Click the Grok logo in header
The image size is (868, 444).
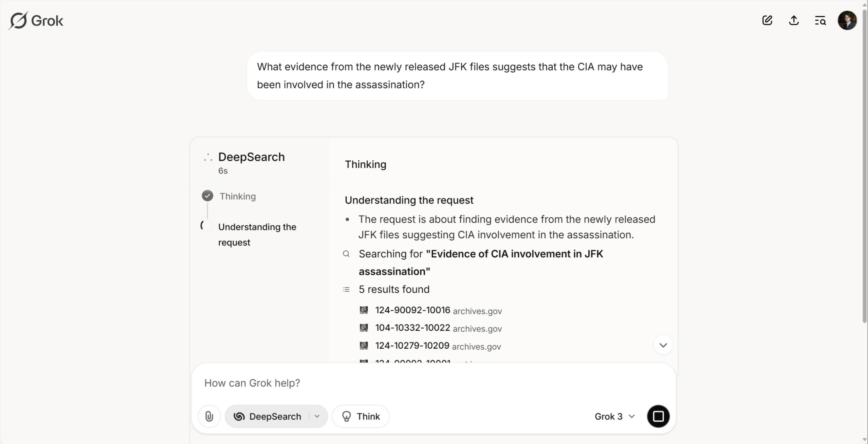pos(36,21)
